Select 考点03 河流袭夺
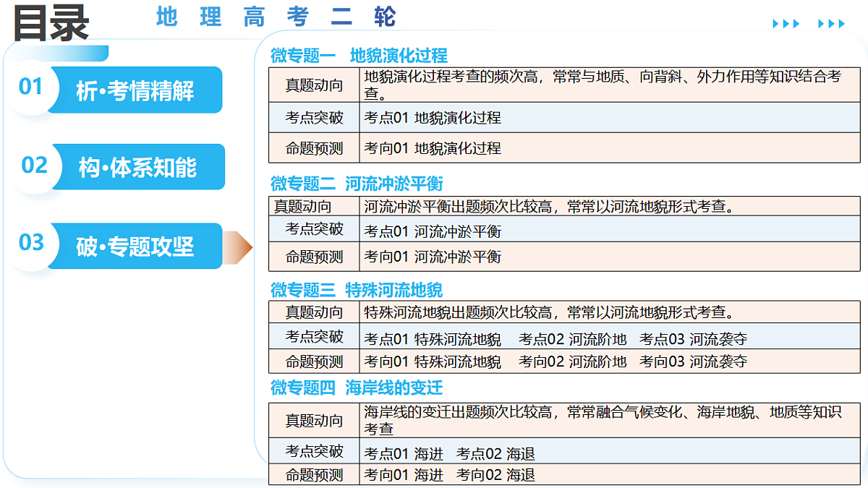This screenshot has width=868, height=488. coord(694,339)
